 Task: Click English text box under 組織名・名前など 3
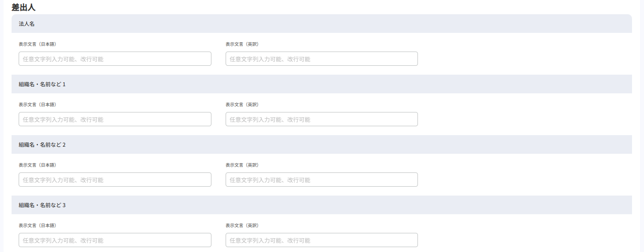[x=322, y=240]
